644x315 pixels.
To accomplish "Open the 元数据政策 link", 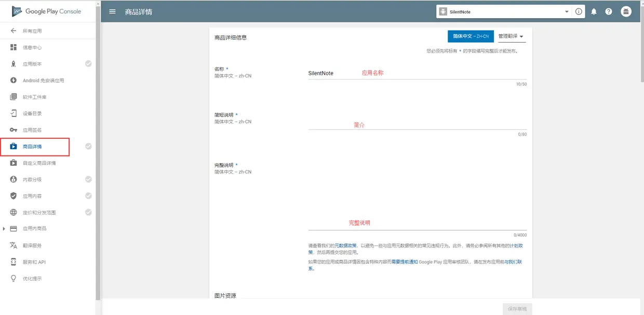I will tap(345, 246).
